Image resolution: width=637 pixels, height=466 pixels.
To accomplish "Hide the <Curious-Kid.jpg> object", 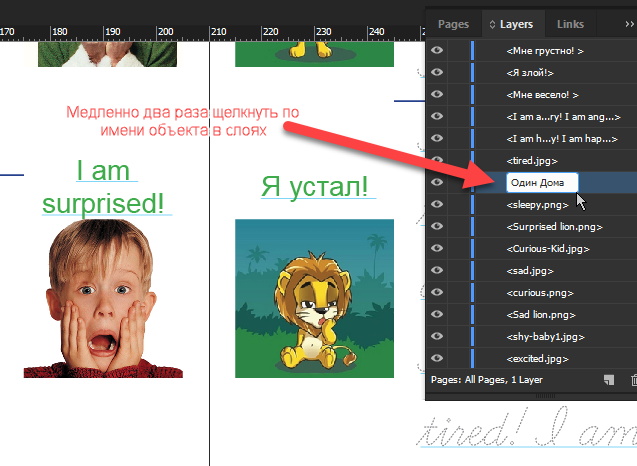I will pyautogui.click(x=437, y=248).
